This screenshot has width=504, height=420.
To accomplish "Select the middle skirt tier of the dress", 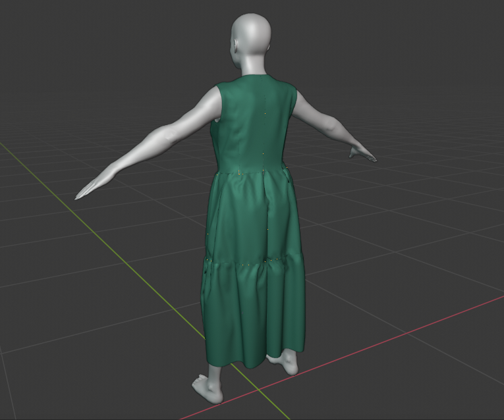I will click(x=250, y=217).
